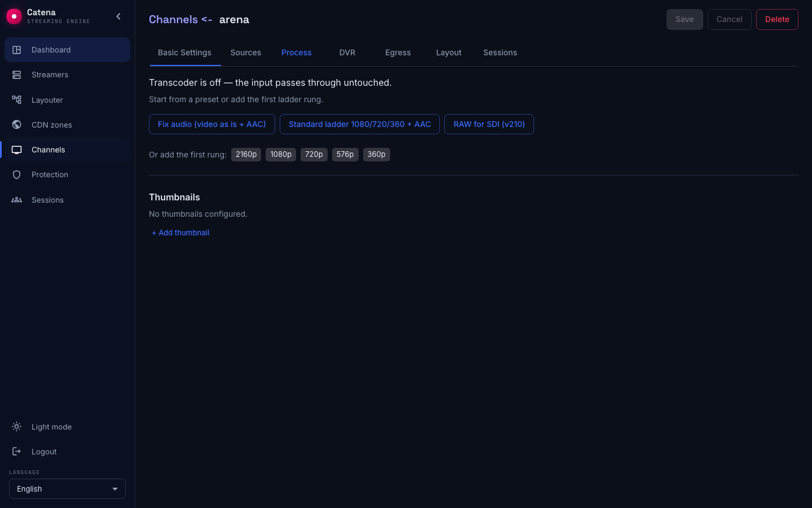
Task: Click the CDN zones globe icon
Action: coord(17,125)
